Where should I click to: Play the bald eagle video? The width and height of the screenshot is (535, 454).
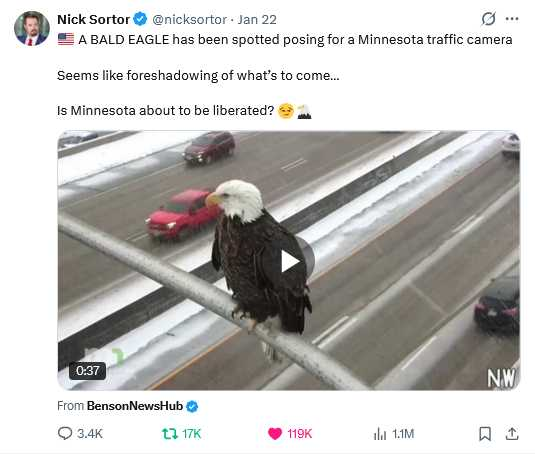[x=289, y=261]
